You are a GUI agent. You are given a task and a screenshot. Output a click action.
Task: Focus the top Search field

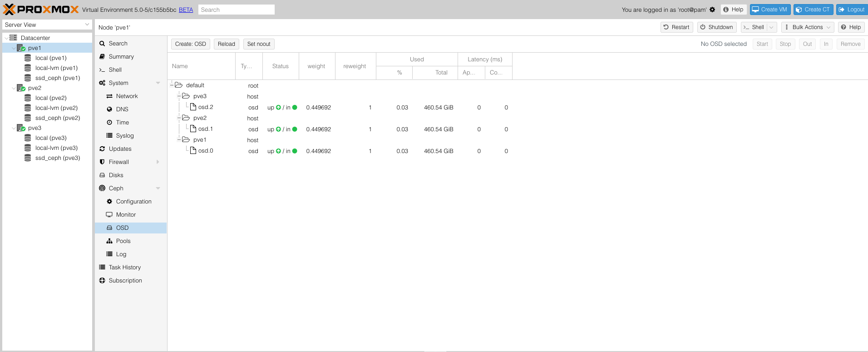pos(237,10)
